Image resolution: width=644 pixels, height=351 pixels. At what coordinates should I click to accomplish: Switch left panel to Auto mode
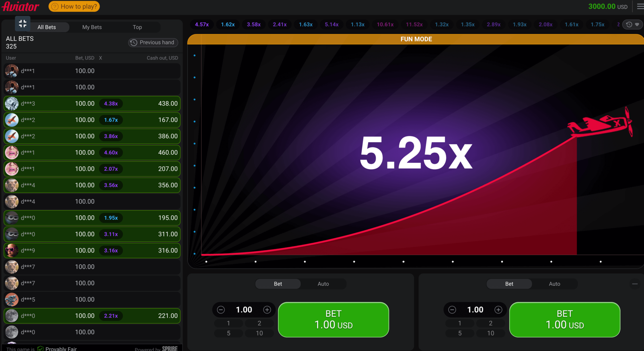(x=323, y=284)
